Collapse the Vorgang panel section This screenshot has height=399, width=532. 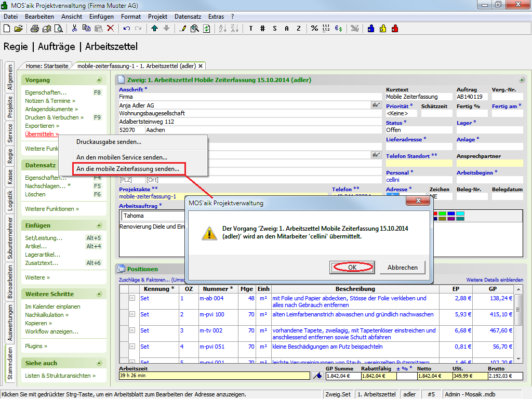coord(99,80)
